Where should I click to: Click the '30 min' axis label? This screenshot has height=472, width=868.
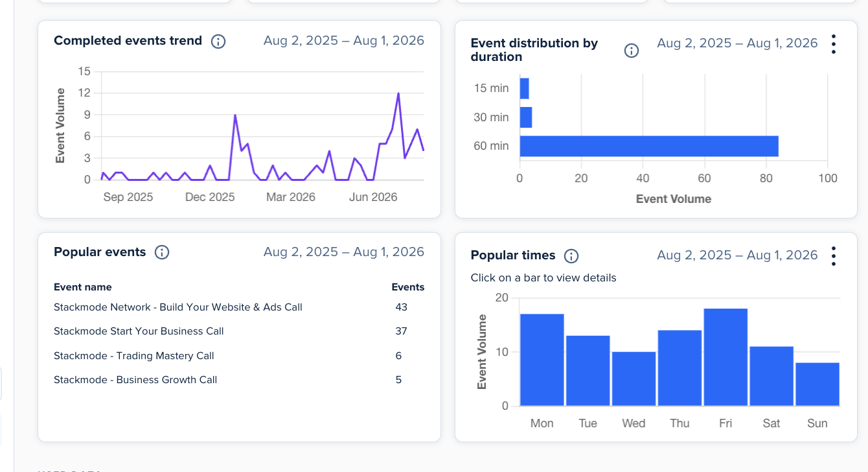(x=492, y=117)
